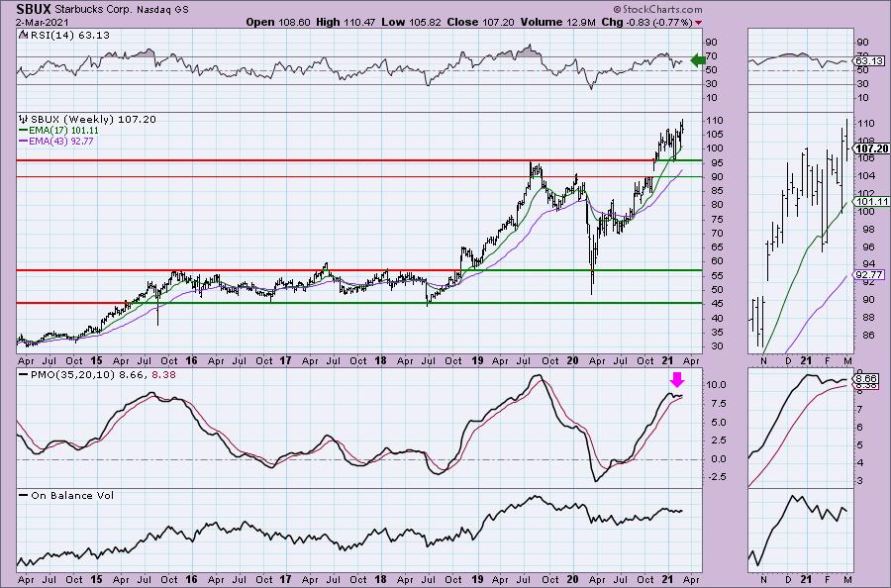891x588 pixels.
Task: Click the green EMA(17) legend line swatch
Action: click(24, 130)
